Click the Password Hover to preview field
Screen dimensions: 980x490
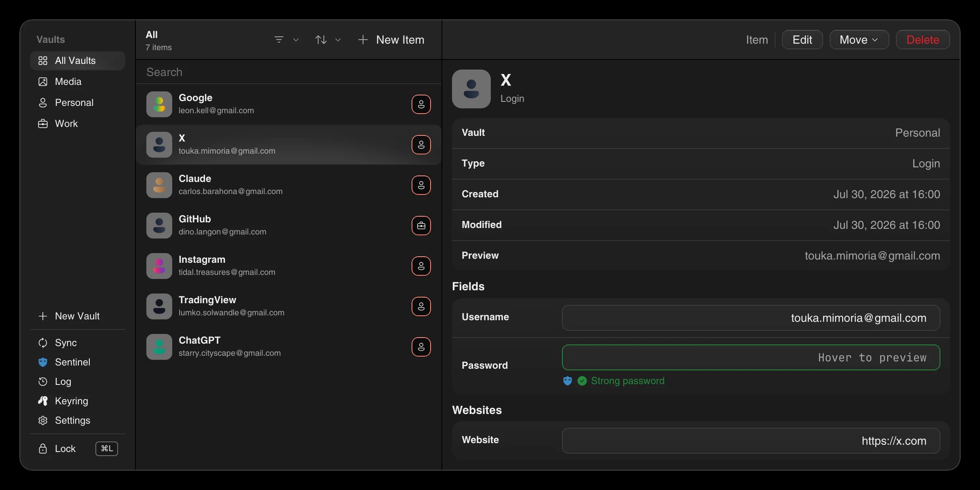pos(751,357)
